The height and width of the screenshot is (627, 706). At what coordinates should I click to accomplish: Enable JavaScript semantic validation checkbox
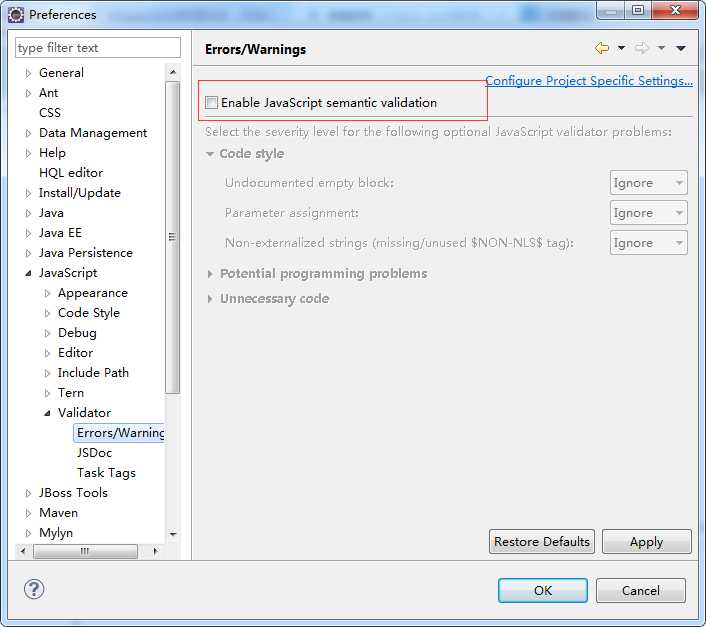coord(211,103)
